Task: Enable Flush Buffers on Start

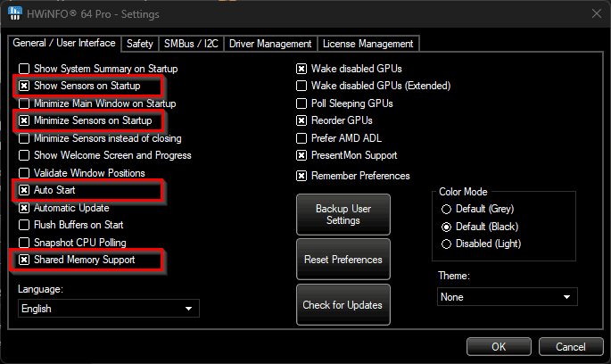Action: point(24,225)
